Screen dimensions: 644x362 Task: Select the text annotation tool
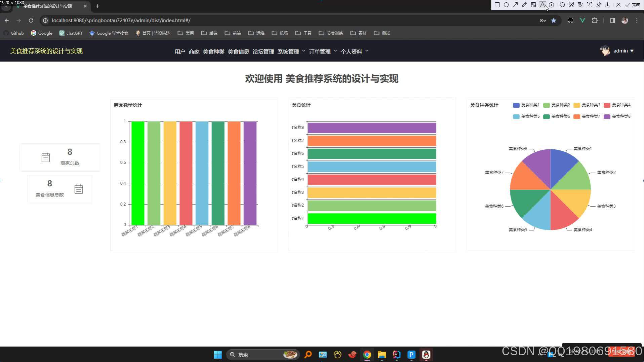[x=542, y=4]
